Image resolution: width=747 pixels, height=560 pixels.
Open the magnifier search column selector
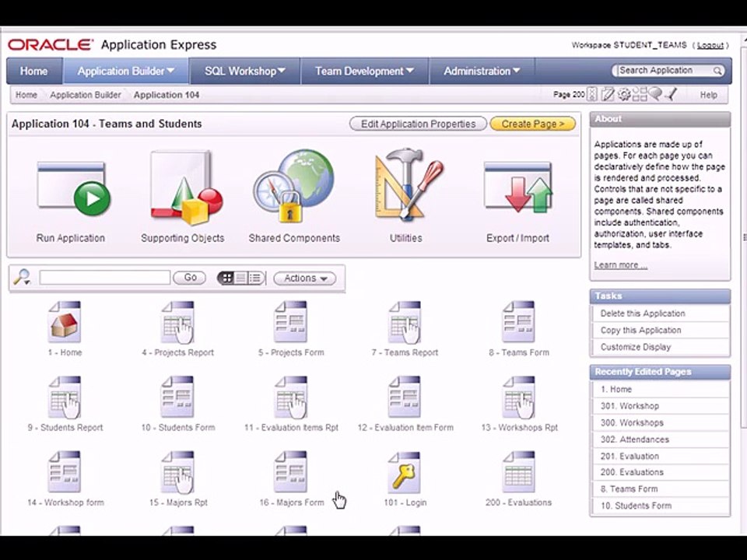click(22, 277)
